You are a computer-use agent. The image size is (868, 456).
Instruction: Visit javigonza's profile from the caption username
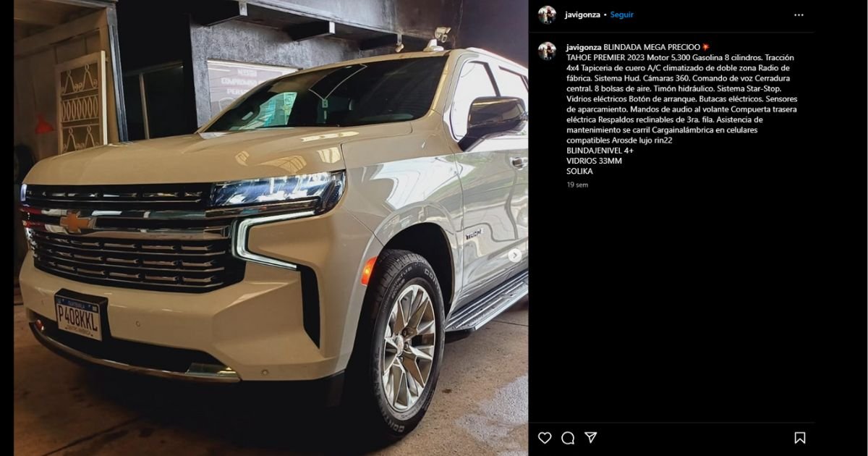click(583, 47)
